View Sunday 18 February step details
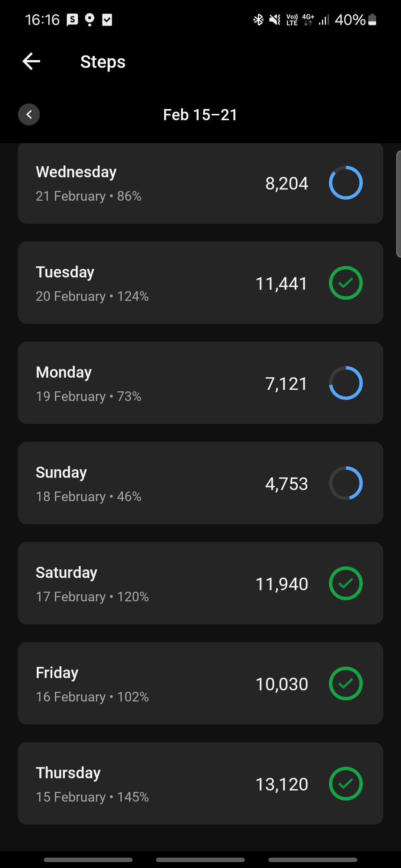The image size is (401, 868). 149,483
